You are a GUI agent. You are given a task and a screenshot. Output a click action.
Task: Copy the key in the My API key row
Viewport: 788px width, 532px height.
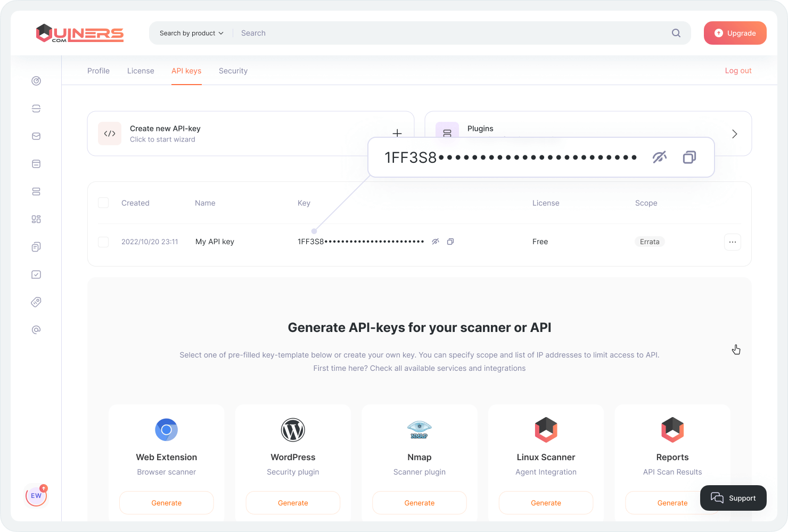[x=450, y=241]
